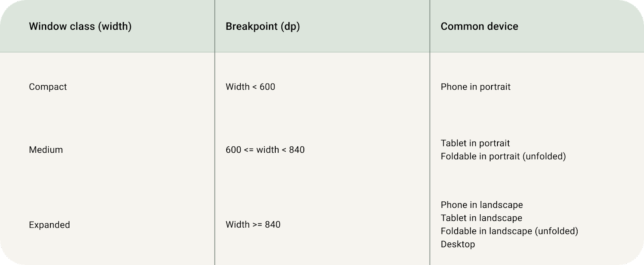Select the "Foldable in portrait (unfolded)" line
The image size is (644, 265).
pos(503,156)
